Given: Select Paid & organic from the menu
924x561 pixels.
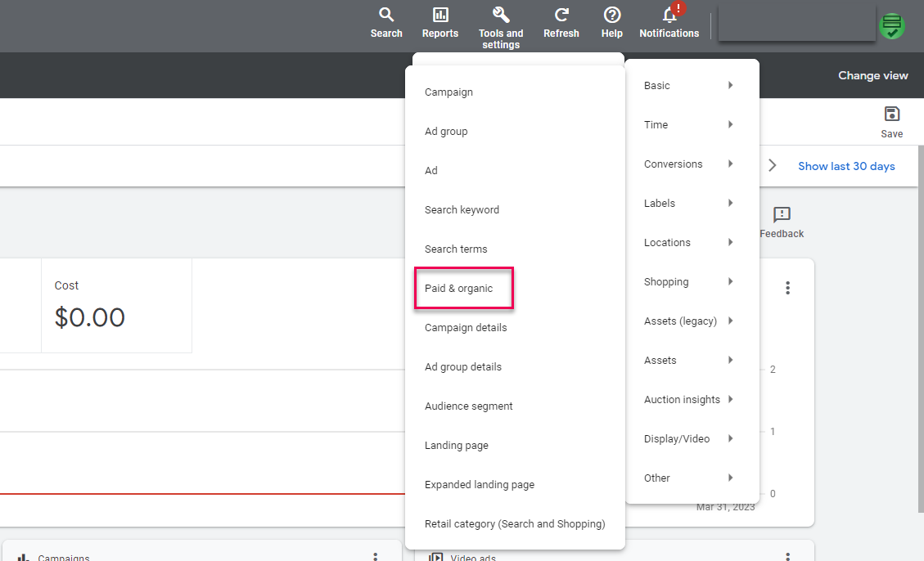Looking at the screenshot, I should tap(458, 288).
